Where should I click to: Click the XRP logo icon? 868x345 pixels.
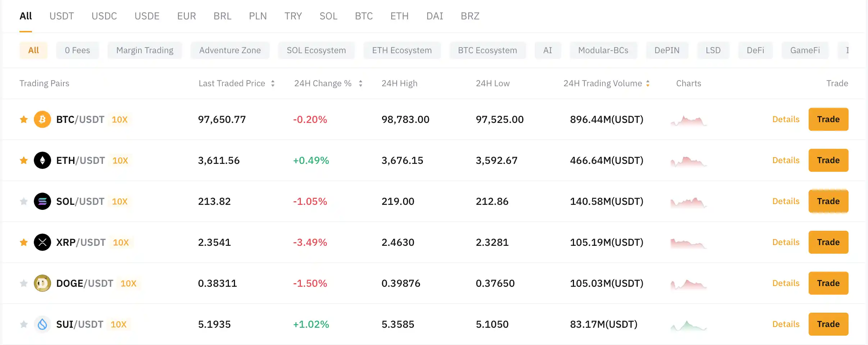coord(42,242)
